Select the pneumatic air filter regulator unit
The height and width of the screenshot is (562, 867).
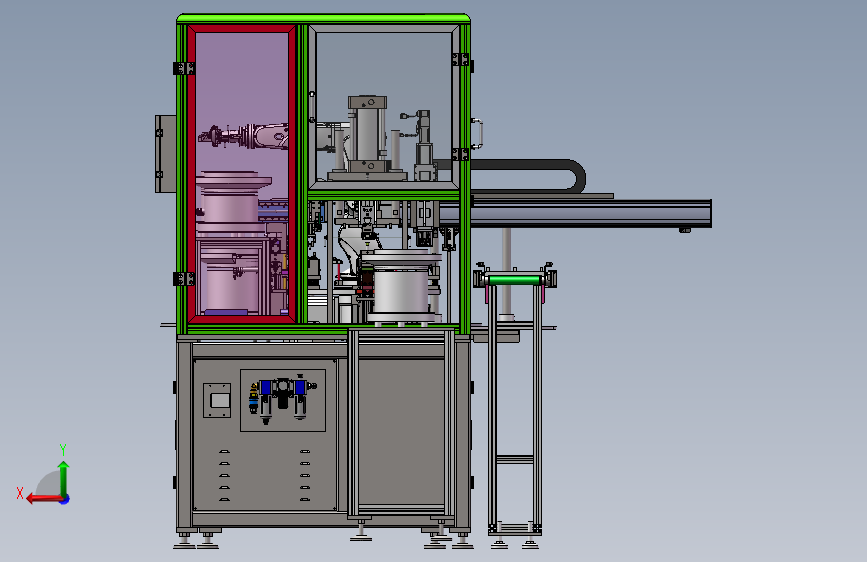click(x=282, y=398)
